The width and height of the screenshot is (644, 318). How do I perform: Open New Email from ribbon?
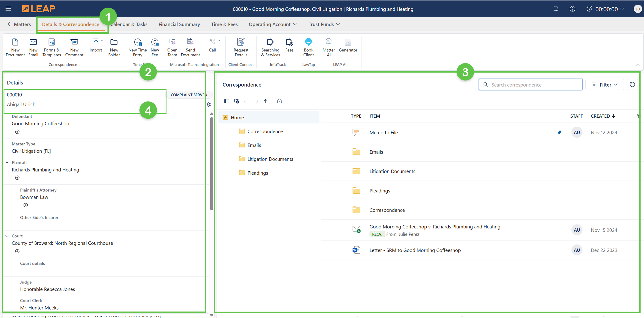point(33,42)
